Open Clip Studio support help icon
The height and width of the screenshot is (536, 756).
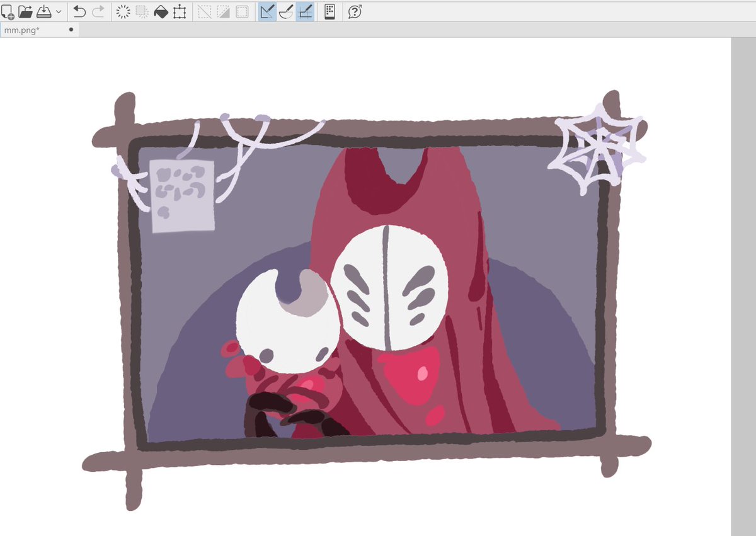355,11
